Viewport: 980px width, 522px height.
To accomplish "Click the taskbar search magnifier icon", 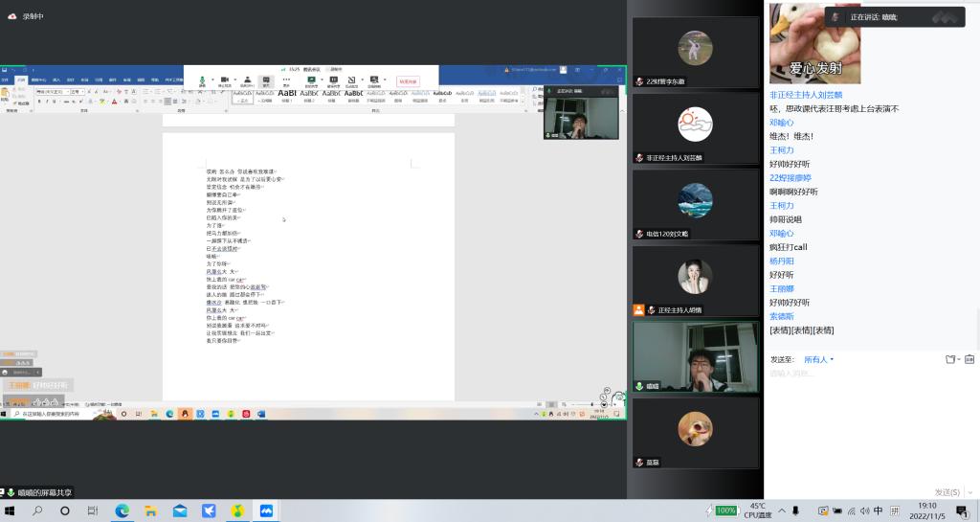I will click(x=38, y=511).
